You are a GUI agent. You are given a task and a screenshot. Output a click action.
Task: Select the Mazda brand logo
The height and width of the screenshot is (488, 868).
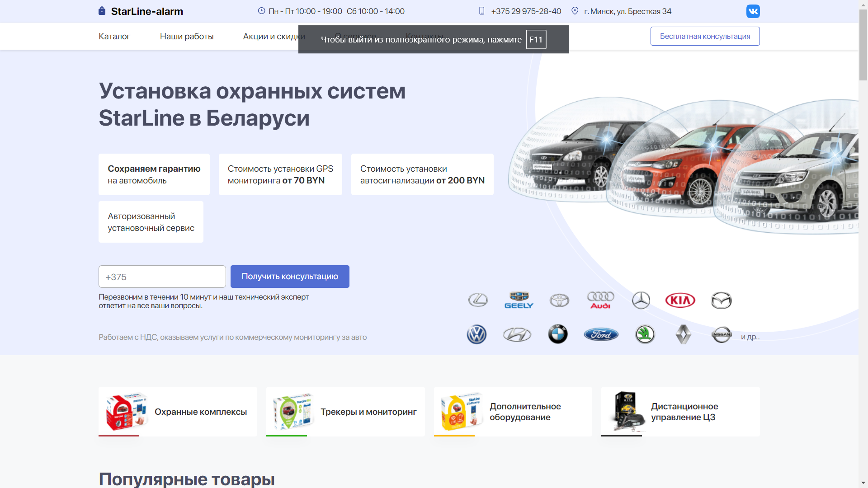721,300
